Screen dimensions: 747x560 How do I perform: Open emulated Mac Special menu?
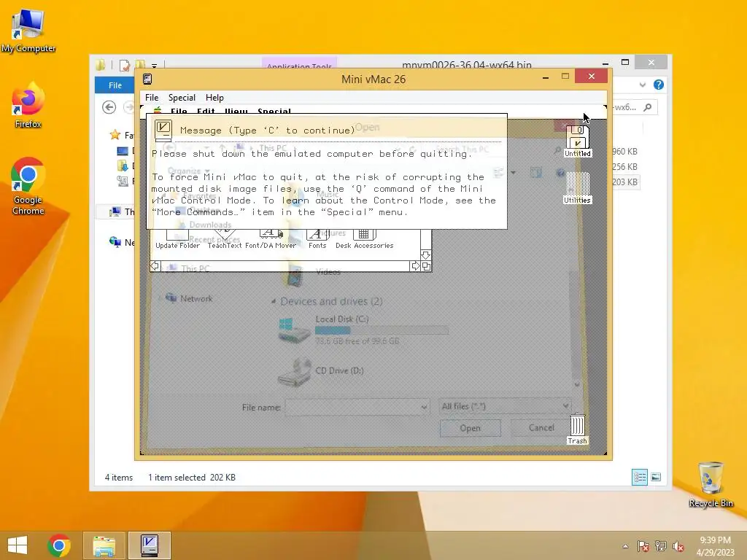[274, 112]
